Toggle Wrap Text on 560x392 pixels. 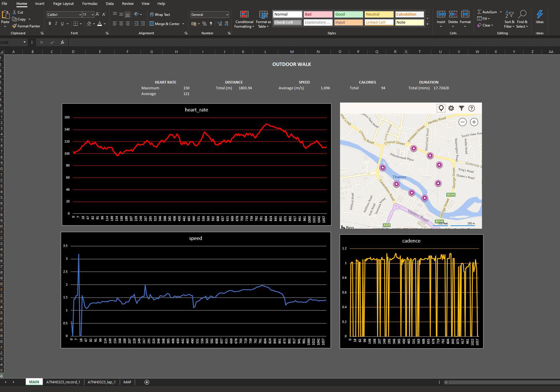click(x=160, y=14)
